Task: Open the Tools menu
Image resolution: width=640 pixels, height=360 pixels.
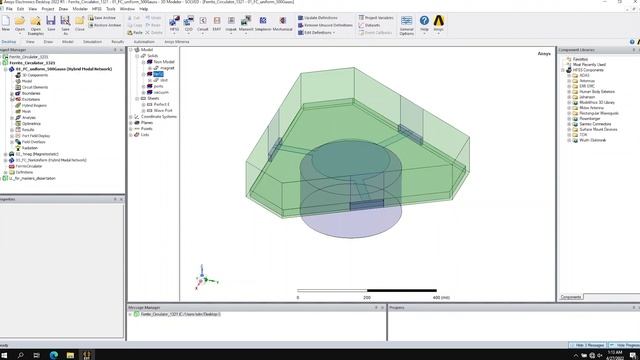Action: [111, 9]
